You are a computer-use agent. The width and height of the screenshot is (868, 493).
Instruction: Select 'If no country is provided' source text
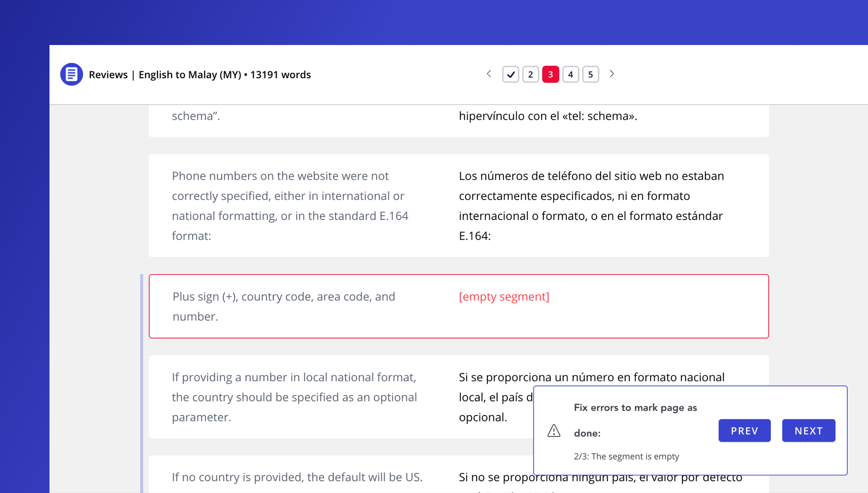pyautogui.click(x=297, y=477)
